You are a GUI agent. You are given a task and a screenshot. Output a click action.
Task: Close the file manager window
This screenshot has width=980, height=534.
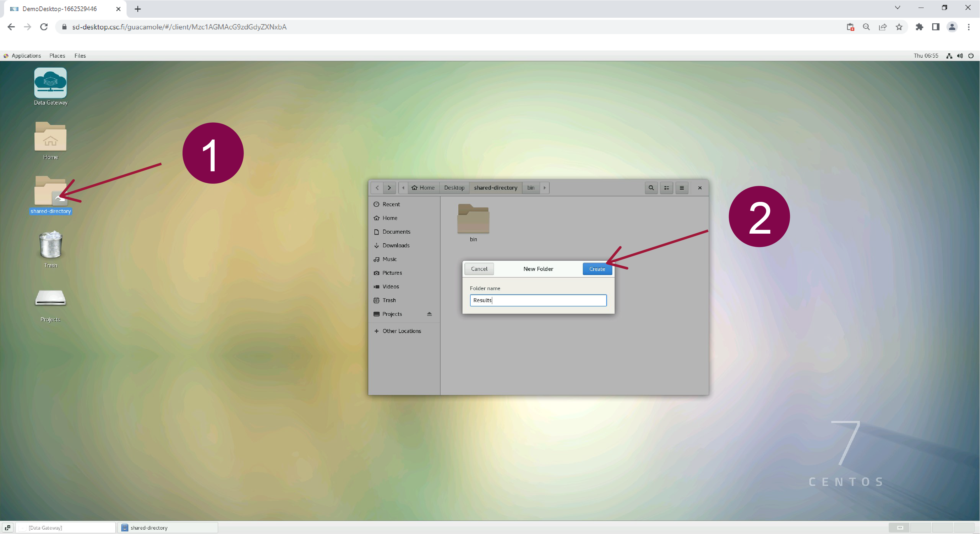click(700, 188)
